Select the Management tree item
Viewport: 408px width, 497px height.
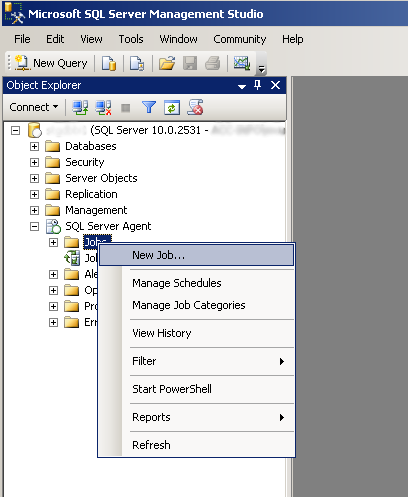tap(96, 210)
